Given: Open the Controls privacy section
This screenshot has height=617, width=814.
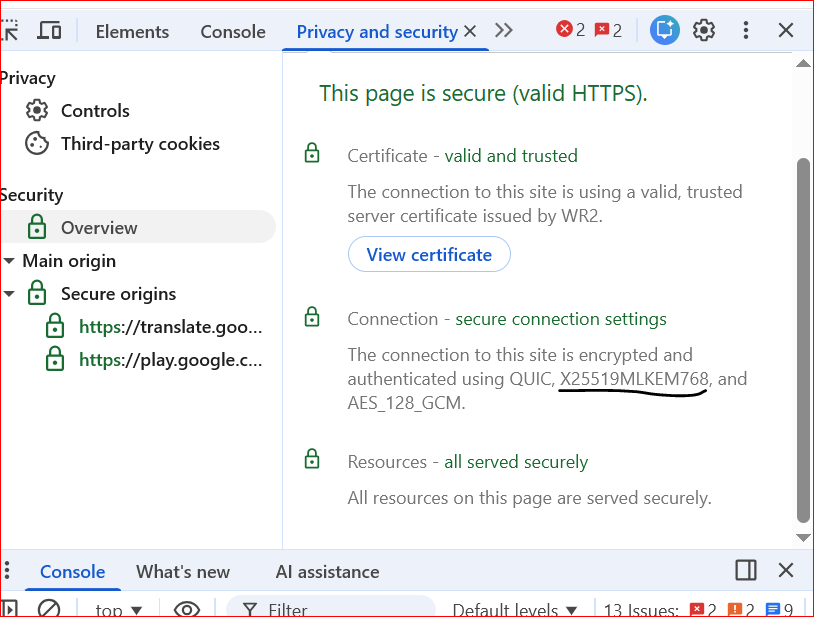Looking at the screenshot, I should coord(95,111).
